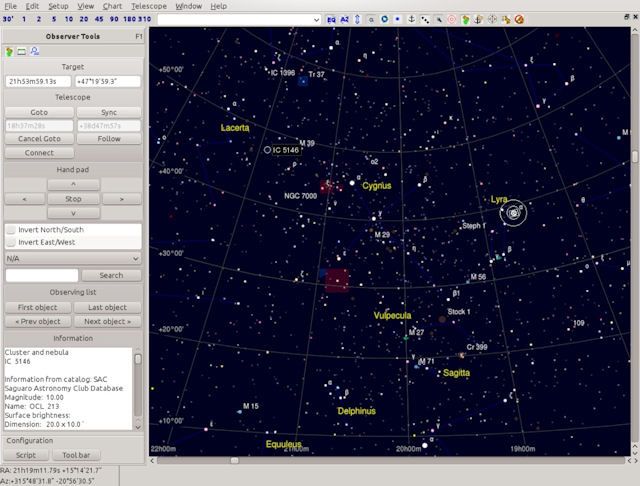Click the Search button

111,275
